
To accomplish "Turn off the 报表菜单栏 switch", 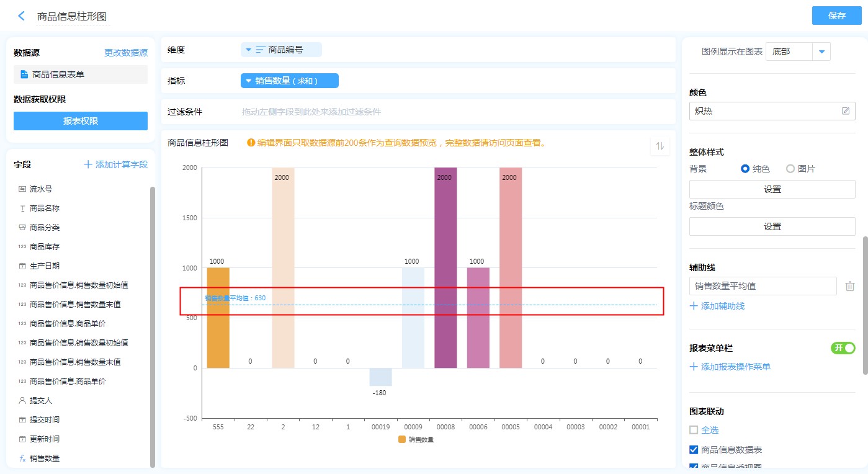I will (x=843, y=348).
